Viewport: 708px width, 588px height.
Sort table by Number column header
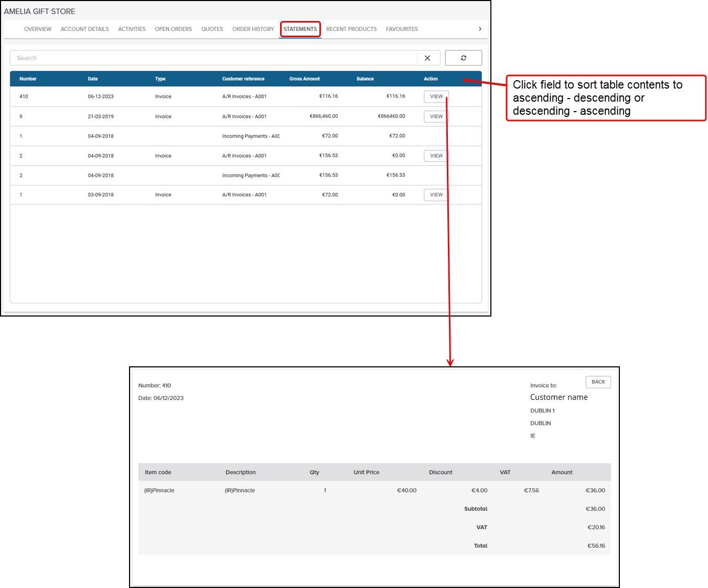coord(28,79)
